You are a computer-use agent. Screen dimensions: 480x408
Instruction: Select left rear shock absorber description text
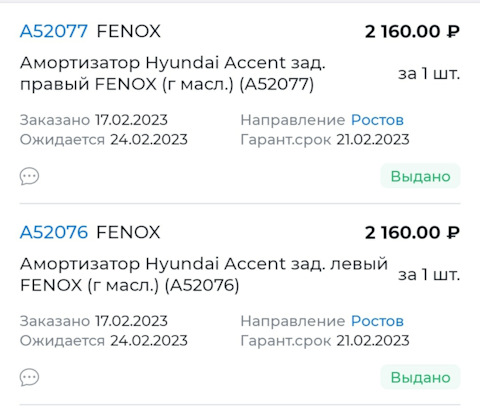click(x=204, y=274)
